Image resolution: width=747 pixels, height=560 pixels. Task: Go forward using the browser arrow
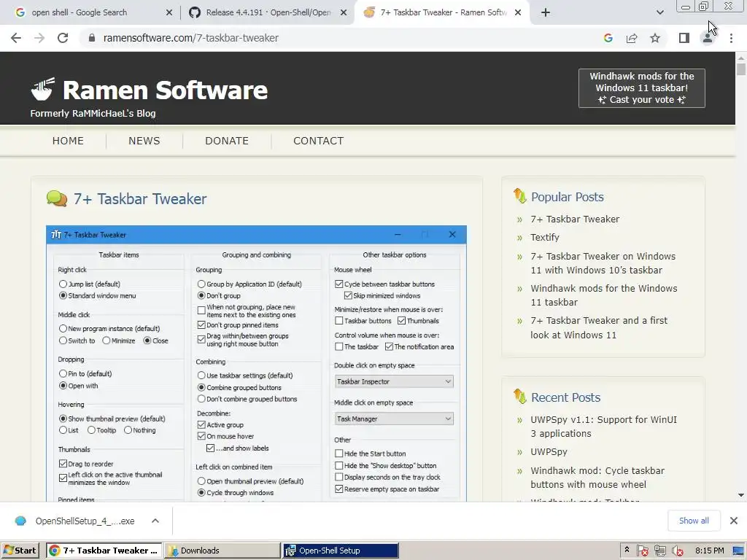(x=39, y=38)
